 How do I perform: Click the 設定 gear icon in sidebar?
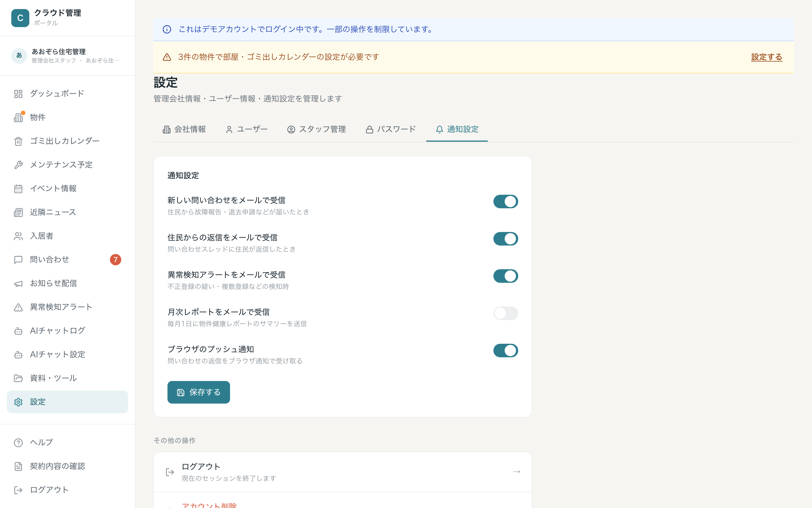[x=18, y=402]
